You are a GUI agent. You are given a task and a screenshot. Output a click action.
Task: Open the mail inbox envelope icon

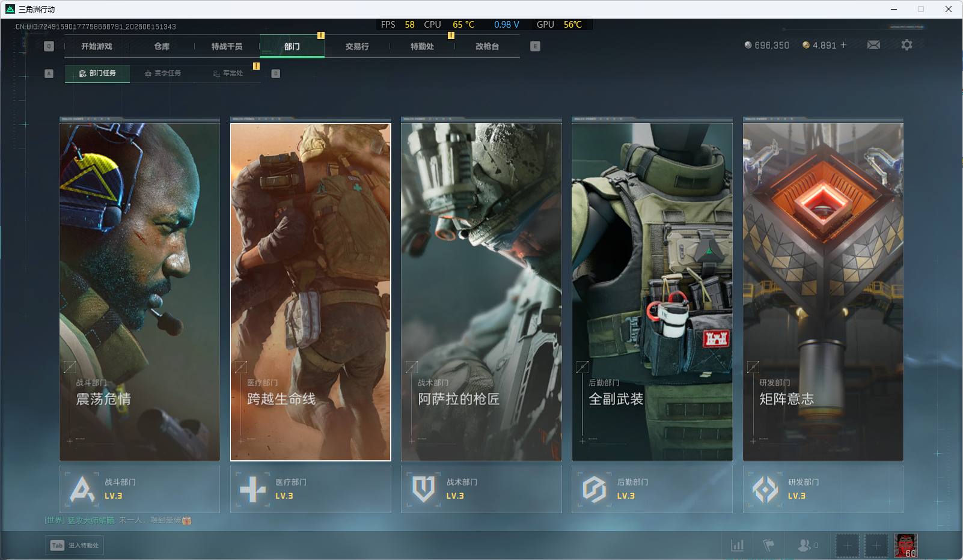[873, 45]
